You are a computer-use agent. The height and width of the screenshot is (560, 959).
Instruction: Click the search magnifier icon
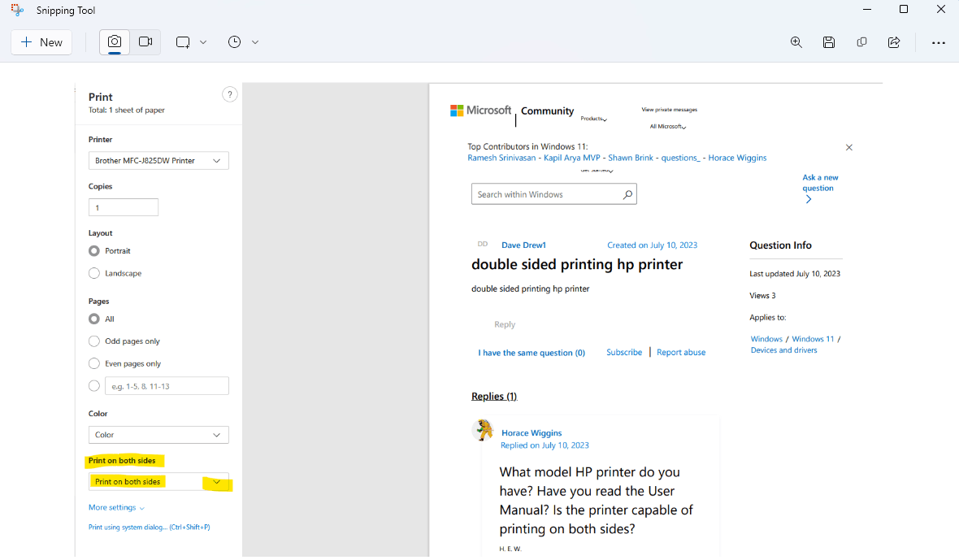[627, 194]
